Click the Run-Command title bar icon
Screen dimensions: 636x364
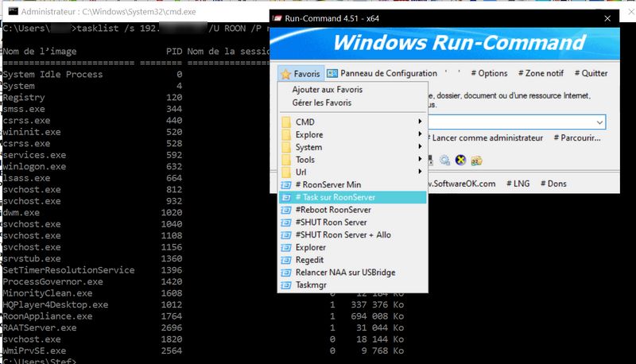coord(277,18)
